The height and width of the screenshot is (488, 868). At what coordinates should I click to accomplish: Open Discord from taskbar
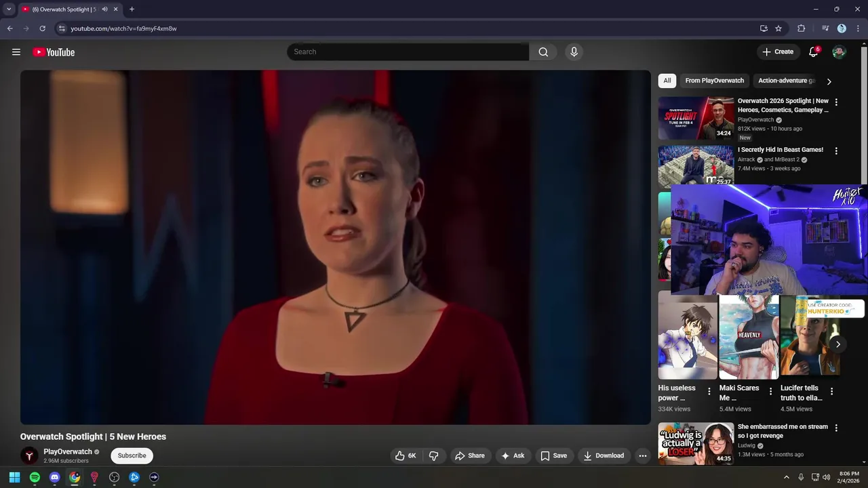[x=54, y=477]
